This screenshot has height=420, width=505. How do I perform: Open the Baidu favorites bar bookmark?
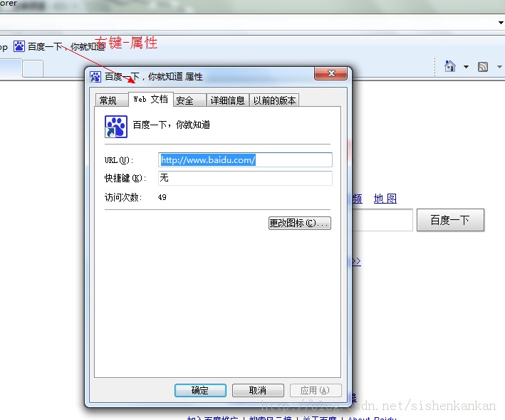click(x=59, y=47)
